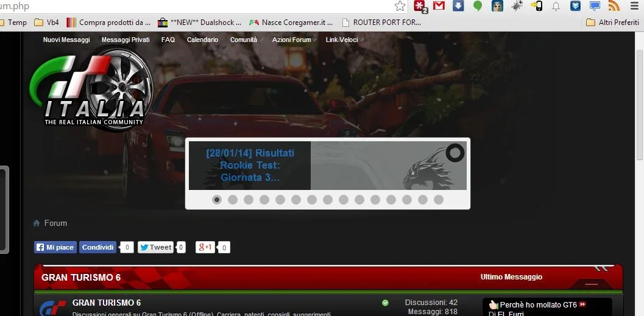Open the 'Perchè ho mollato GT6' thread

[x=539, y=305]
